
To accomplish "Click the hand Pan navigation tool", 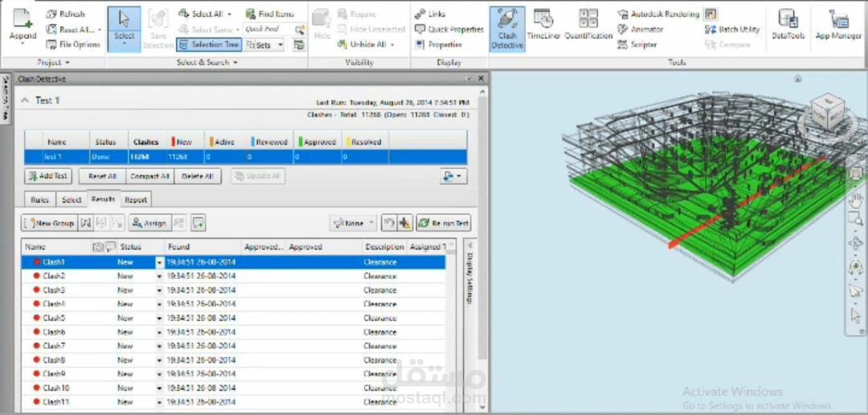I will pyautogui.click(x=856, y=199).
